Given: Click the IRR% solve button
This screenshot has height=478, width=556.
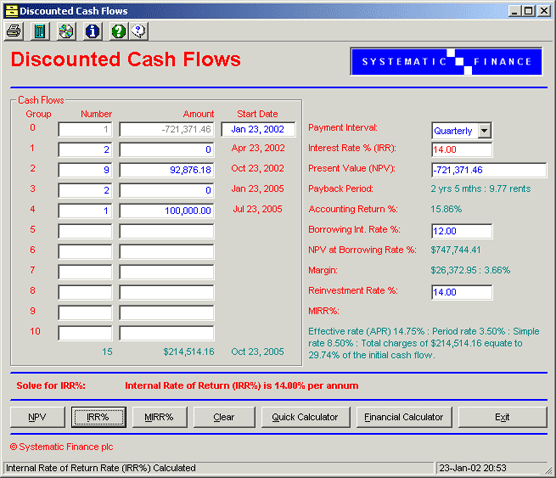Looking at the screenshot, I should (x=98, y=417).
